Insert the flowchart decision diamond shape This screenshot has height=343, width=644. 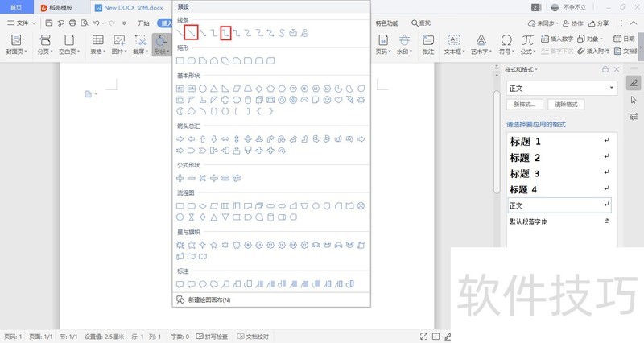(203, 206)
